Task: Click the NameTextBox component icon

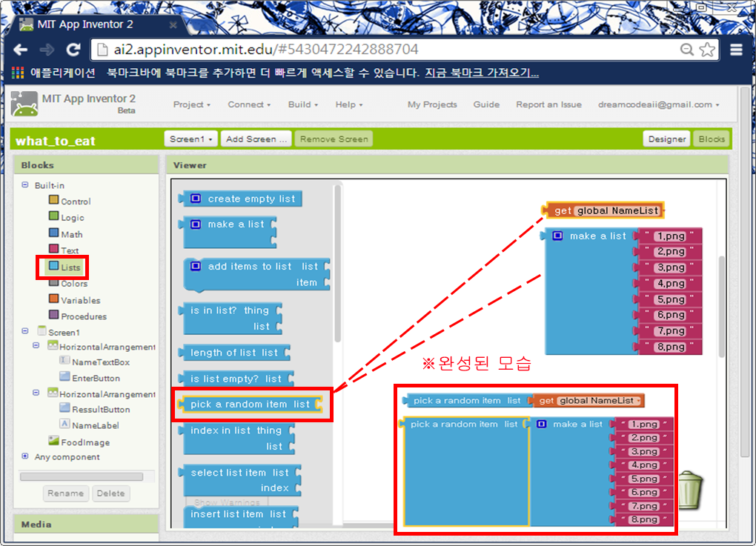Action: (64, 360)
